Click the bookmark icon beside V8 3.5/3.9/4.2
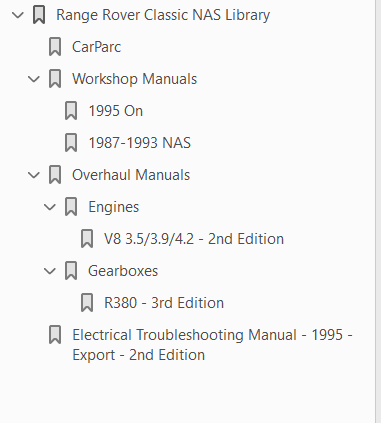 [87, 239]
